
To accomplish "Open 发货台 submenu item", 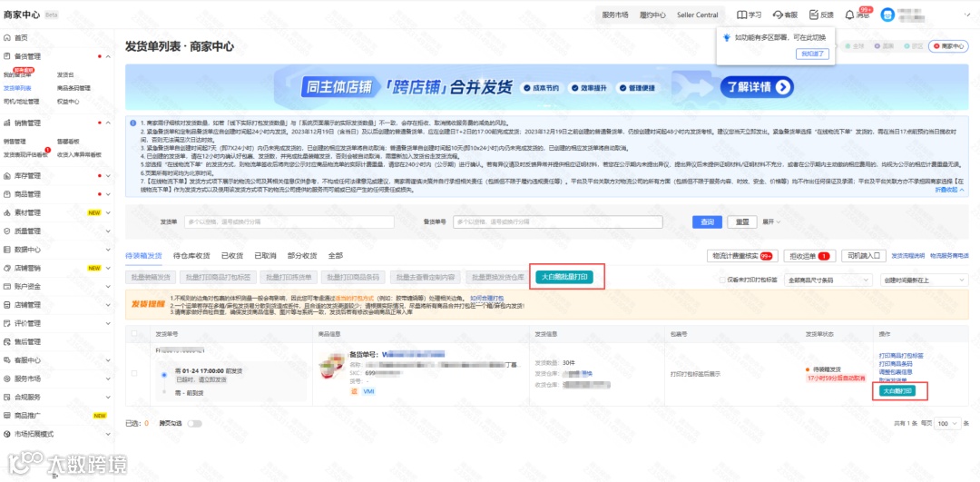I will pyautogui.click(x=65, y=74).
